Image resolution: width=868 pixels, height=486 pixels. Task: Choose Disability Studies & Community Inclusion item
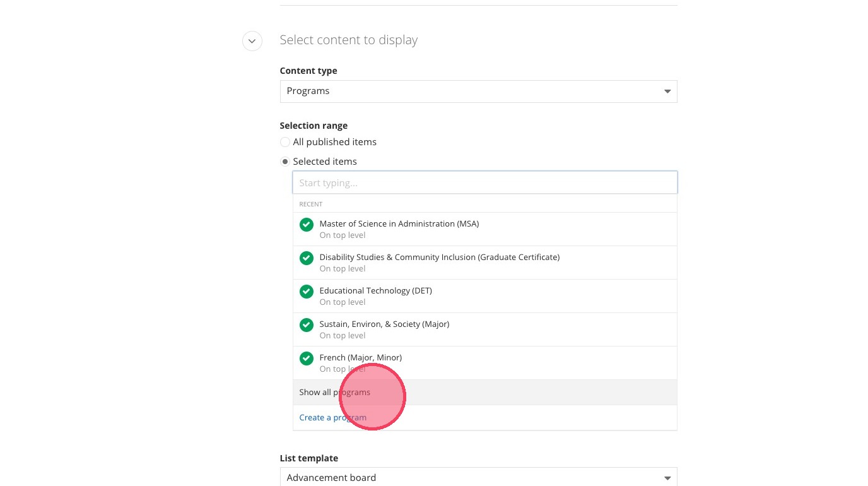(x=439, y=258)
